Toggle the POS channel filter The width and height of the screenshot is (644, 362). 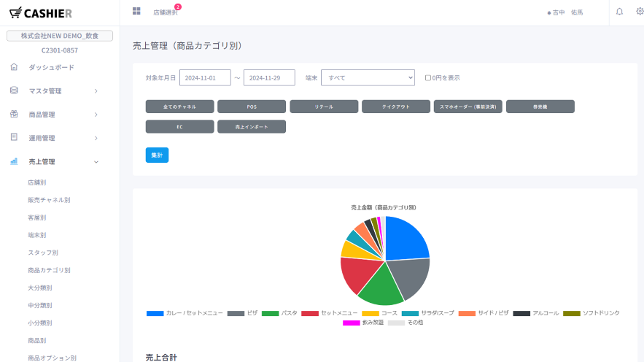[252, 107]
